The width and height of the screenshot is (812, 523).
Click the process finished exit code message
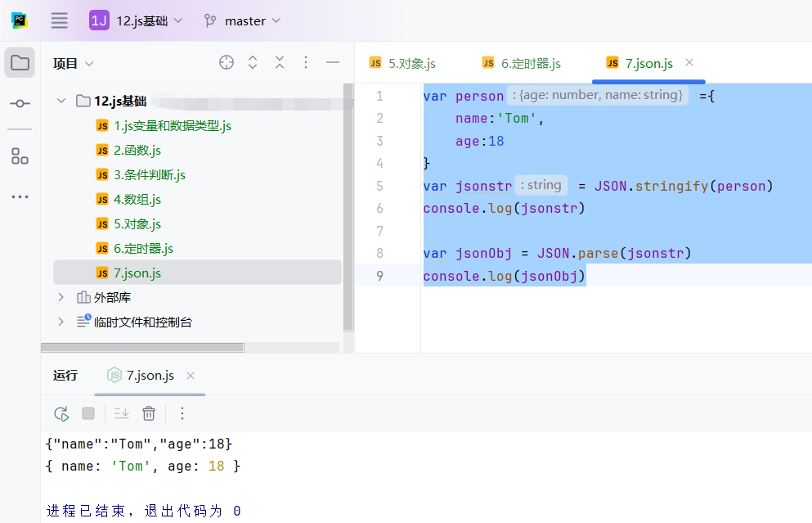[x=143, y=511]
